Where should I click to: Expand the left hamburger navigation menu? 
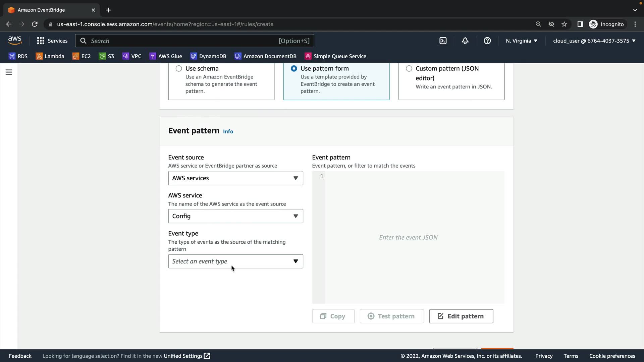tap(9, 72)
